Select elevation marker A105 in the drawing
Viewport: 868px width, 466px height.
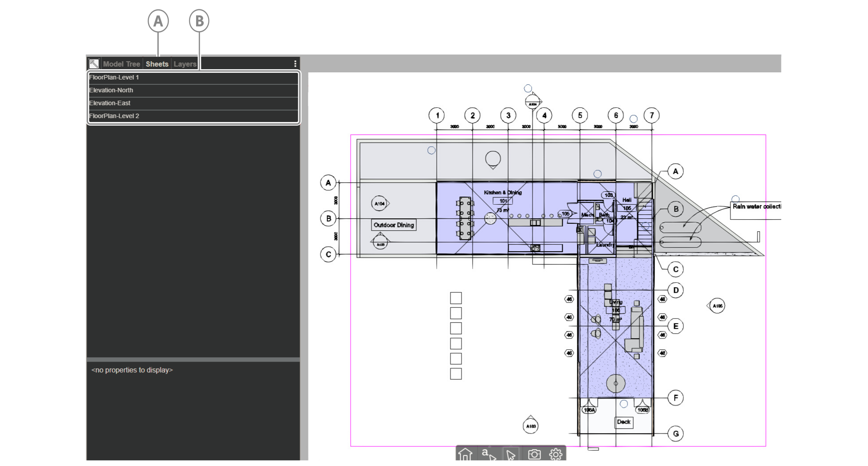click(718, 305)
